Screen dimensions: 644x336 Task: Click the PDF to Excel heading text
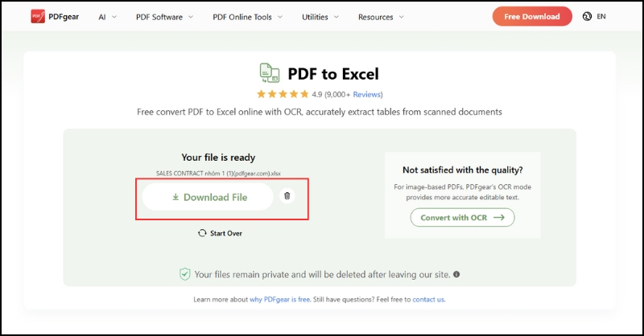coord(333,74)
